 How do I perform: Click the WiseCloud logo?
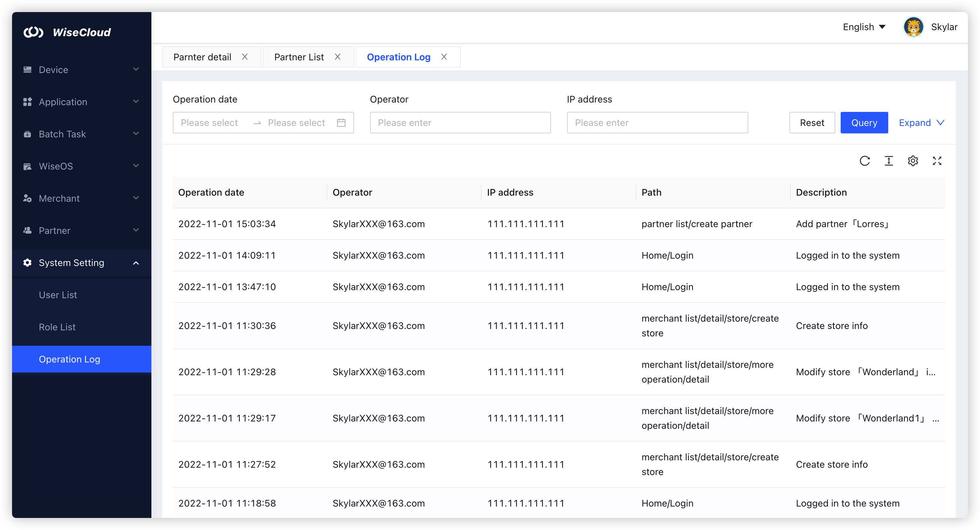click(68, 32)
